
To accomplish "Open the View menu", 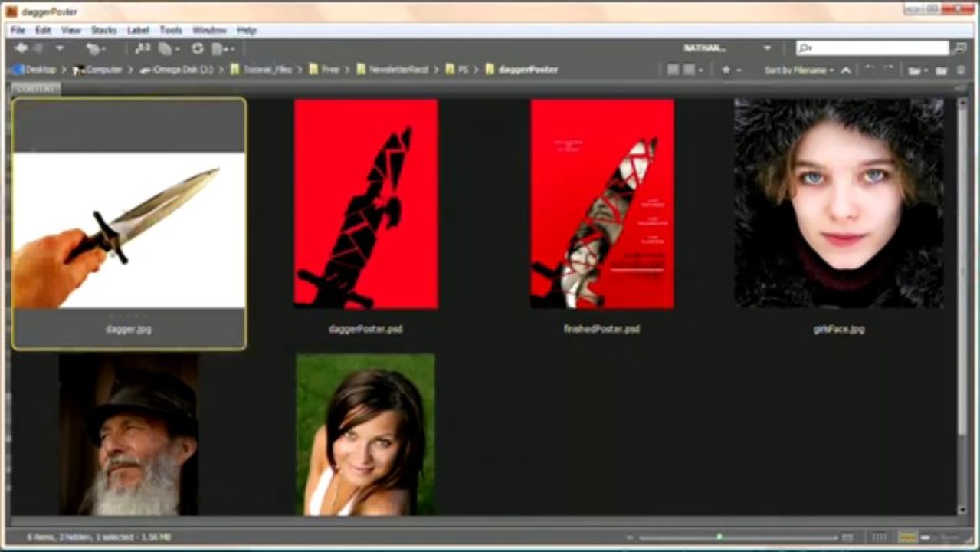I will pos(71,30).
